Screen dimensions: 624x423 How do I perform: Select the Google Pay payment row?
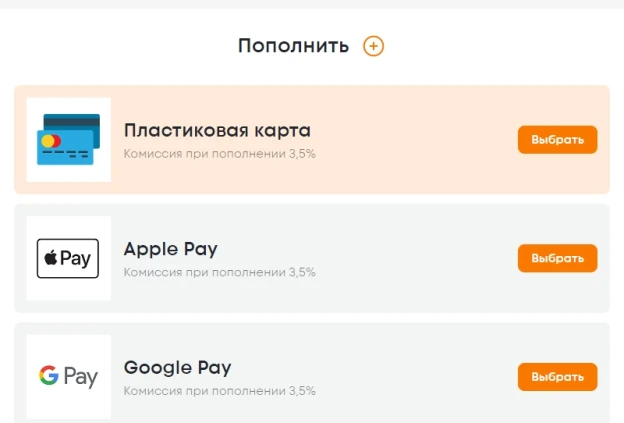coord(312,373)
